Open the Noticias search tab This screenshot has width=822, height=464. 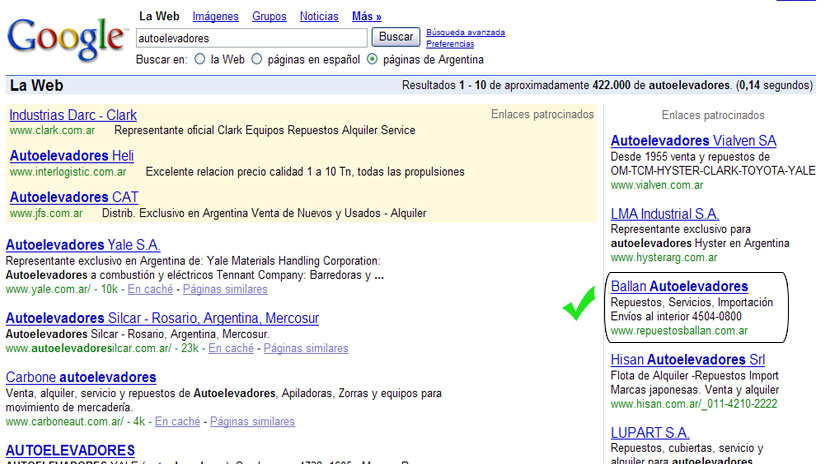pyautogui.click(x=319, y=16)
